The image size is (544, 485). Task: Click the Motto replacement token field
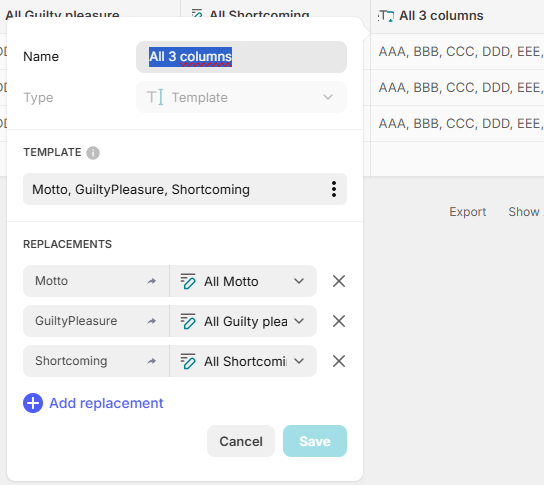coord(96,281)
